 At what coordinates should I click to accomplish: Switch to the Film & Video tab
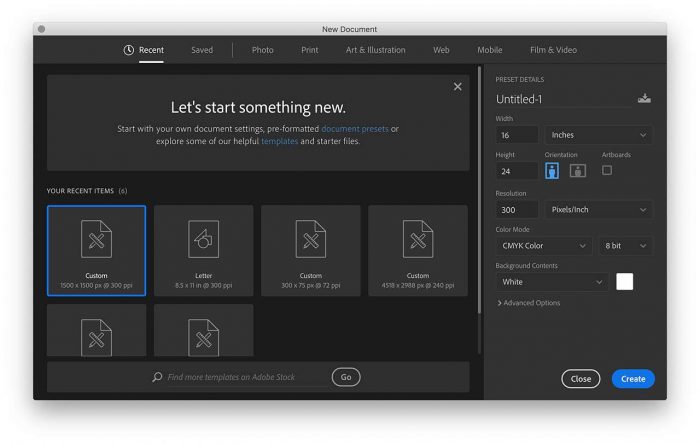pos(553,50)
